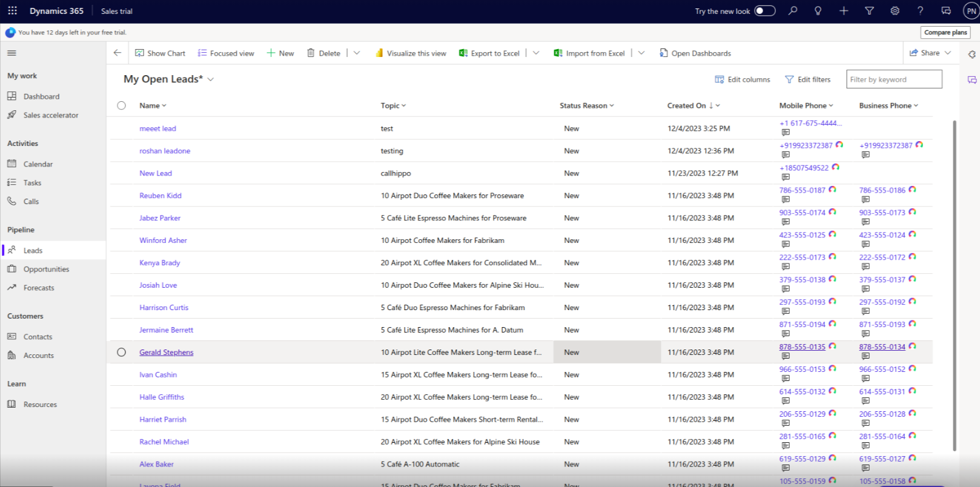980x487 pixels.
Task: Toggle the Try the new look switch
Action: click(765, 11)
